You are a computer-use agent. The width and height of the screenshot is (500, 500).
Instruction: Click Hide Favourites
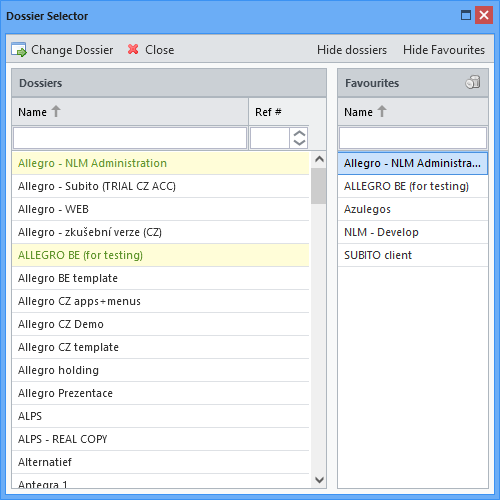coord(444,50)
